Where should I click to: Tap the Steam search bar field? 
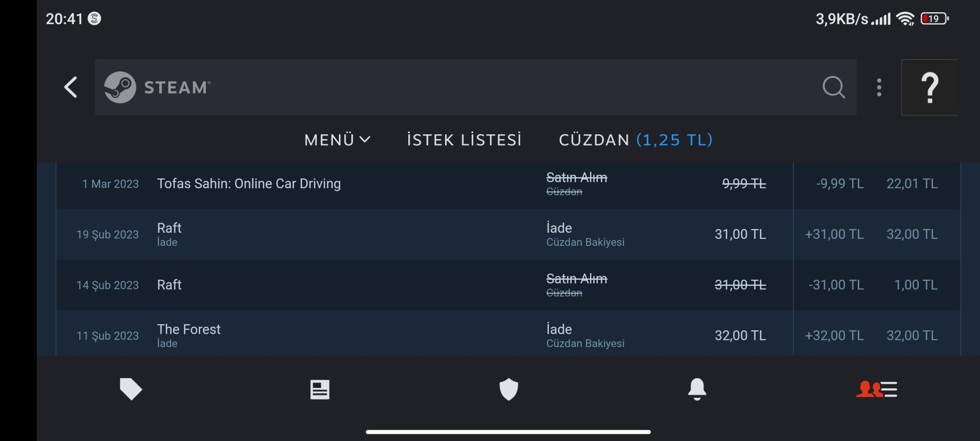coord(476,87)
